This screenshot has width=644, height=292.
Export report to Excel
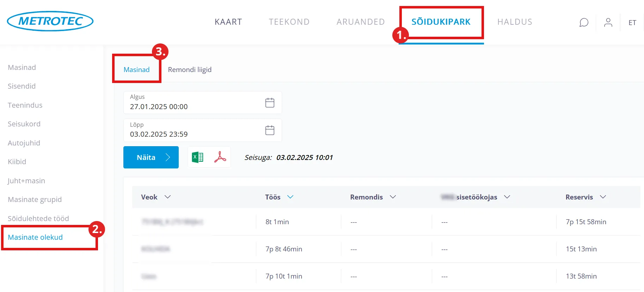(x=197, y=157)
